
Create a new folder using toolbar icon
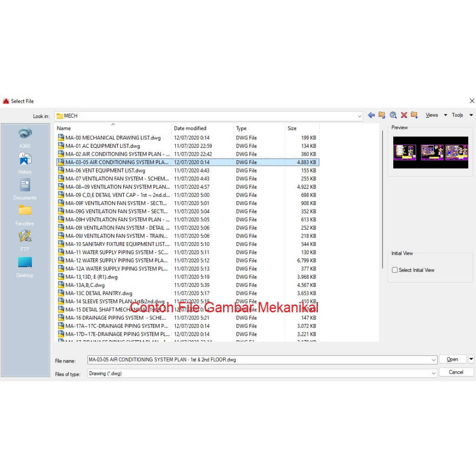tap(414, 115)
